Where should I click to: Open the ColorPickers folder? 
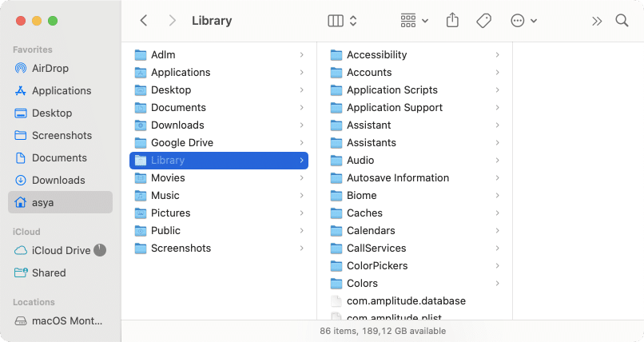[415, 266]
